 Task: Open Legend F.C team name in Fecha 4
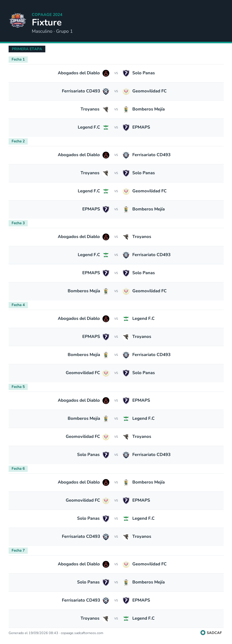[143, 318]
